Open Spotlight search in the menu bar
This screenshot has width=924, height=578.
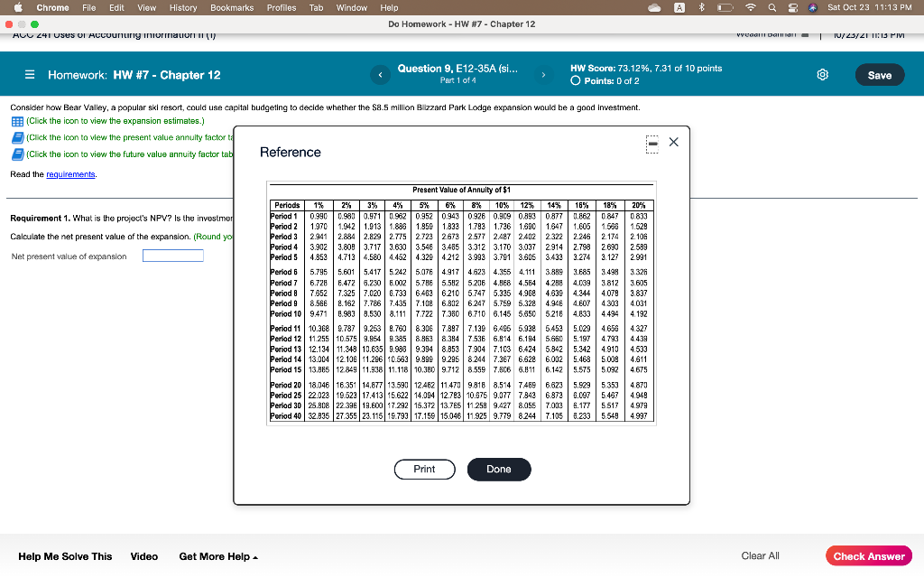pyautogui.click(x=772, y=8)
